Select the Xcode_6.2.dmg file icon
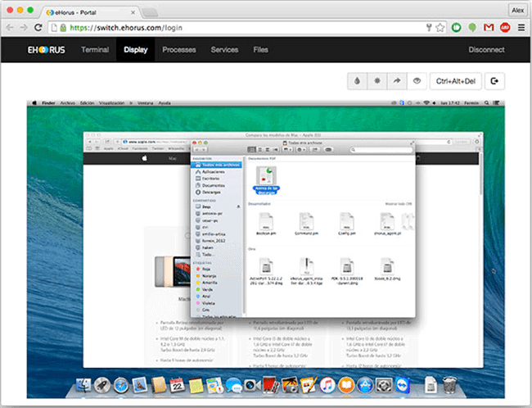Viewport: 532px width, 408px height. click(x=387, y=266)
